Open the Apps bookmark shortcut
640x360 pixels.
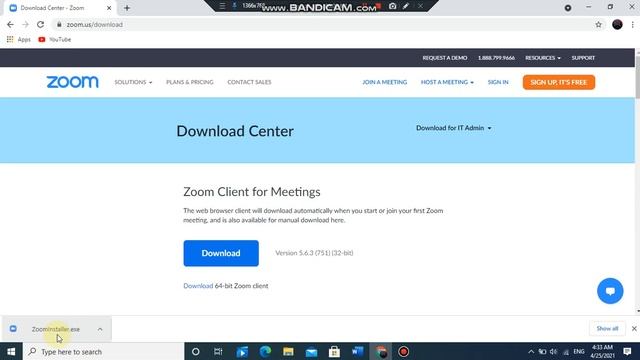click(x=19, y=40)
